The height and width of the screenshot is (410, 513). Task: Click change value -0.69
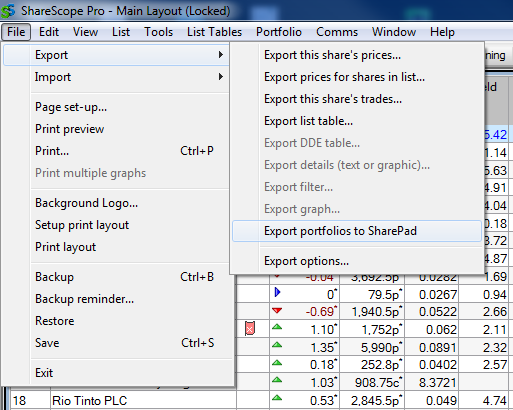321,312
